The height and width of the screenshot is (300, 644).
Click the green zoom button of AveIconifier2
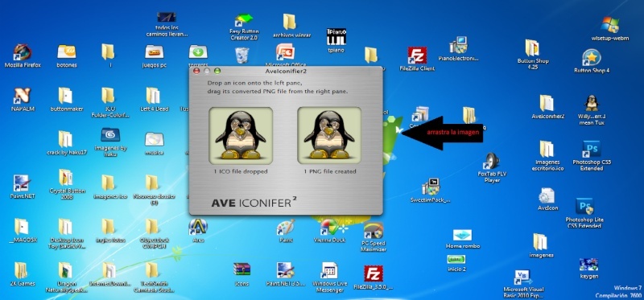(x=217, y=71)
